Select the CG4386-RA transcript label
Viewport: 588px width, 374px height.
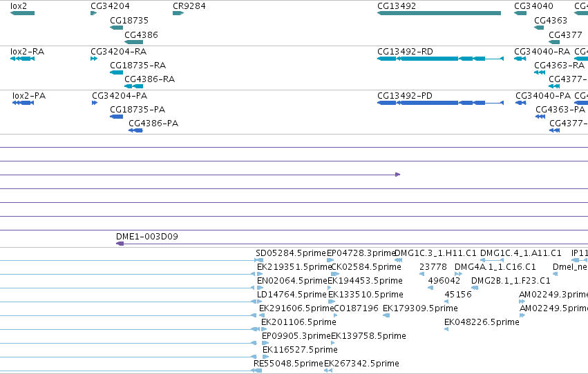tap(149, 79)
